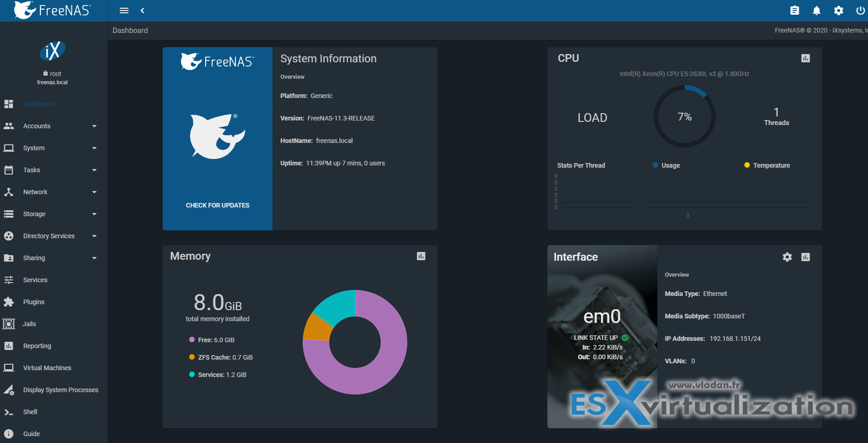Expand the Tasks menu arrow

tap(94, 170)
